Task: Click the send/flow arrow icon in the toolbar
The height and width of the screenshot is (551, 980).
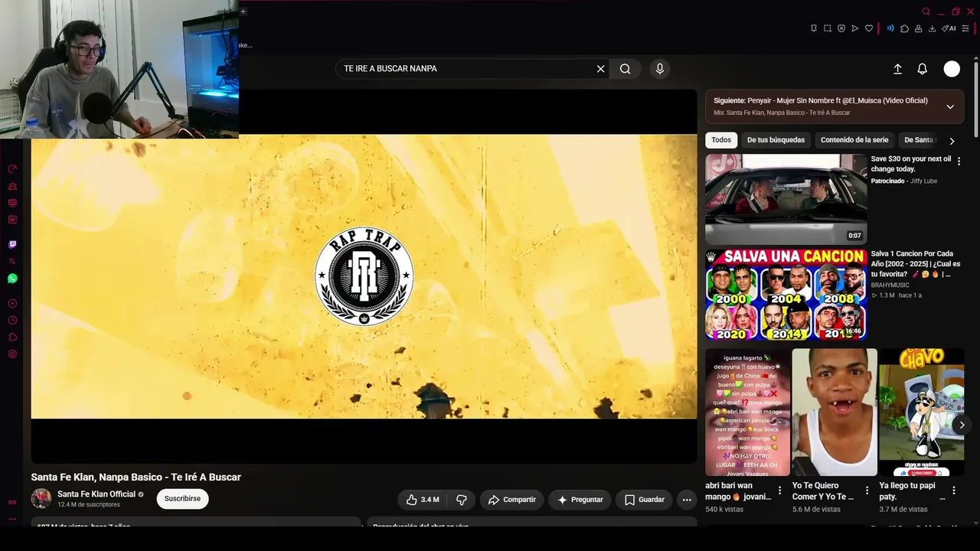Action: click(x=855, y=28)
